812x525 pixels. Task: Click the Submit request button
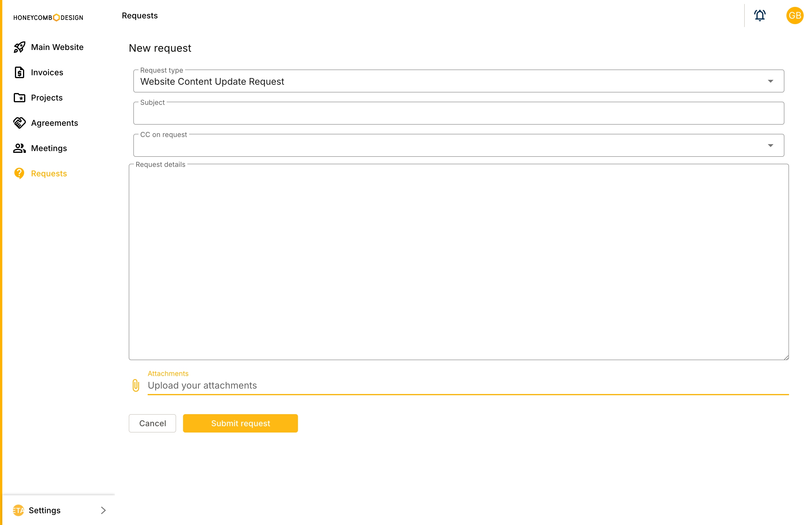click(240, 423)
